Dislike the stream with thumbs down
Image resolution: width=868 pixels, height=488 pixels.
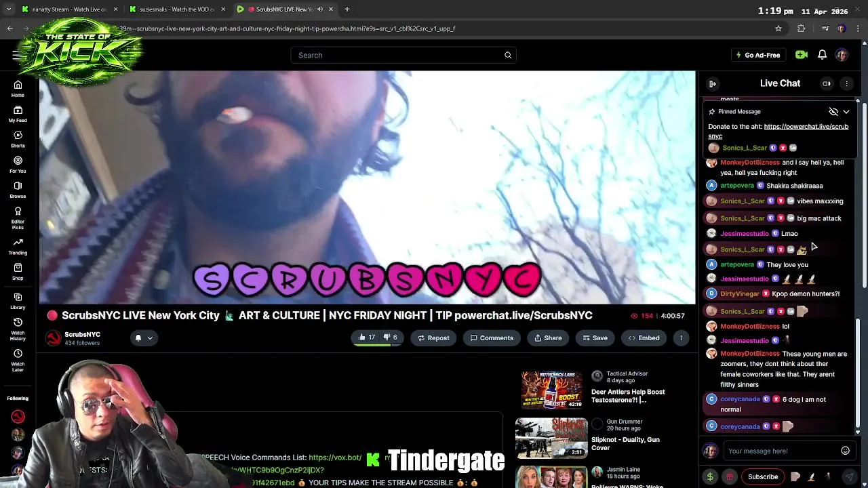click(x=390, y=338)
